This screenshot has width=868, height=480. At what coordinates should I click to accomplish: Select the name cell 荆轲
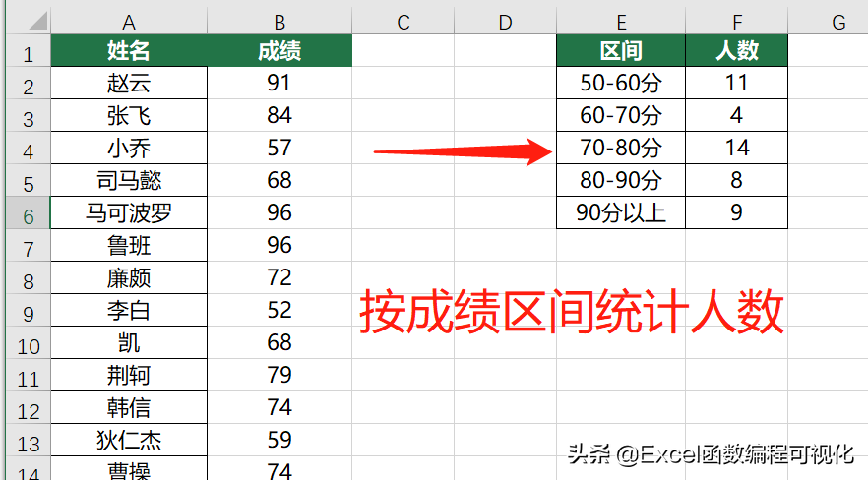tap(129, 375)
